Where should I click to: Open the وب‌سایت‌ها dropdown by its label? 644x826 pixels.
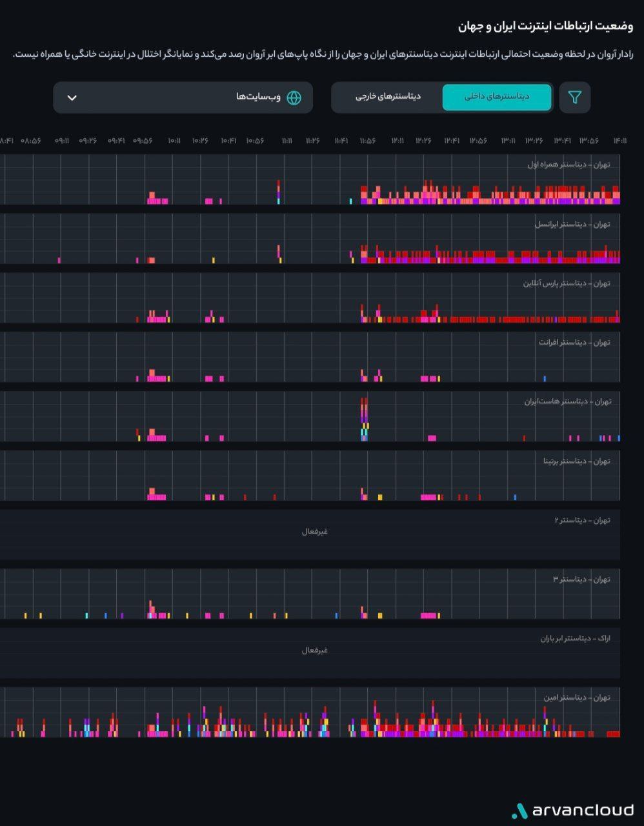(x=258, y=97)
